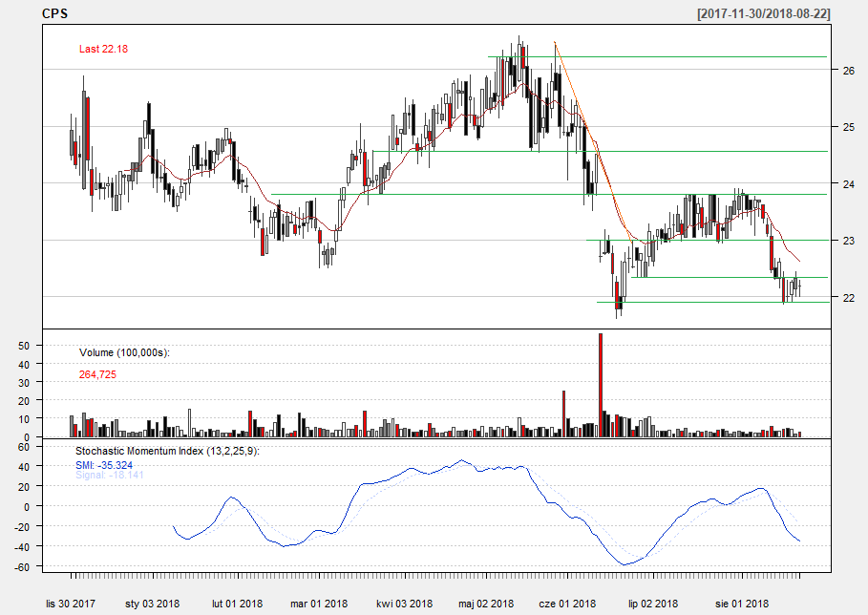
Task: Click the date label 'mar 01 2018'
Action: click(319, 604)
